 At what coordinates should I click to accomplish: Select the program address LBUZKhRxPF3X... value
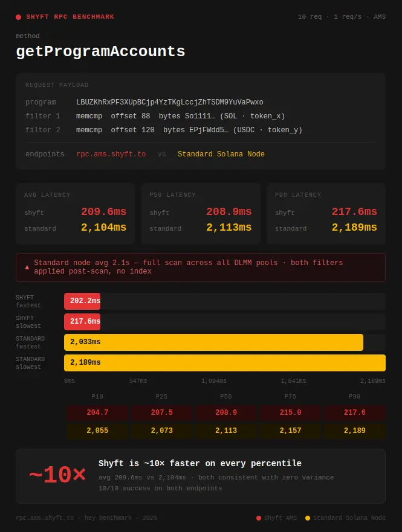[x=170, y=102]
